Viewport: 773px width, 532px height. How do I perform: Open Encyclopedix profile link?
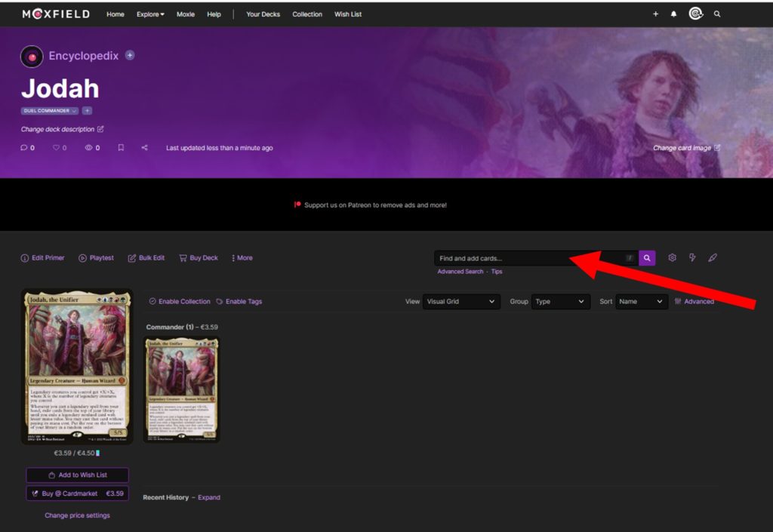(x=83, y=56)
